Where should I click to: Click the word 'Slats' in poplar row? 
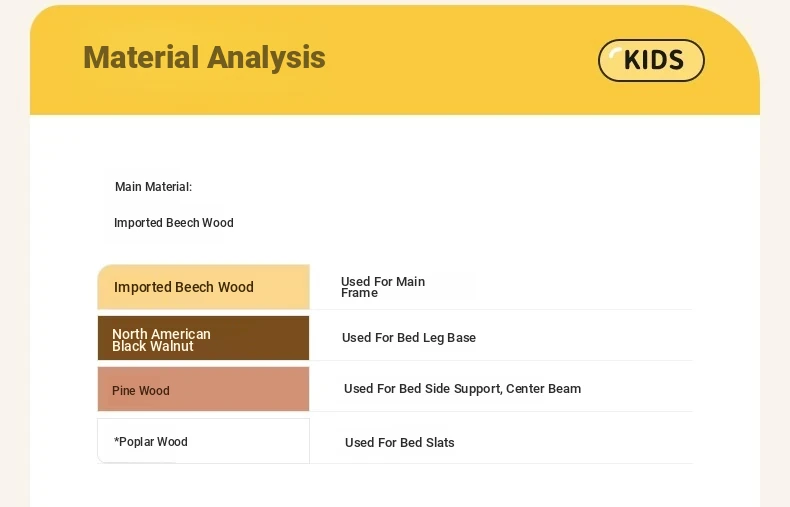(x=439, y=443)
